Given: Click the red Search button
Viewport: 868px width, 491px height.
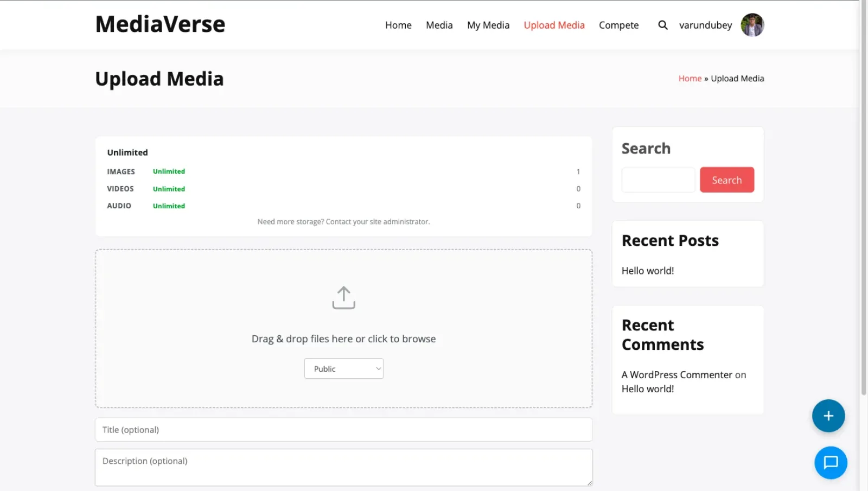Looking at the screenshot, I should 727,180.
